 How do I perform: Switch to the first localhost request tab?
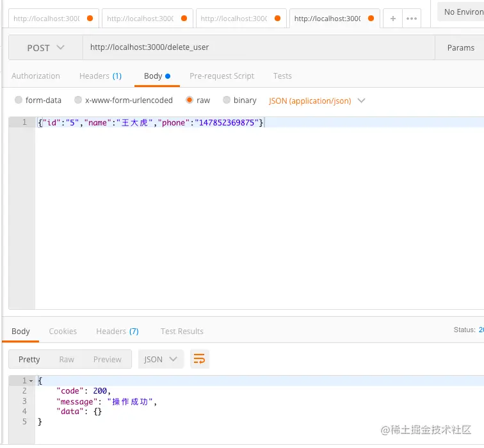pyautogui.click(x=54, y=19)
